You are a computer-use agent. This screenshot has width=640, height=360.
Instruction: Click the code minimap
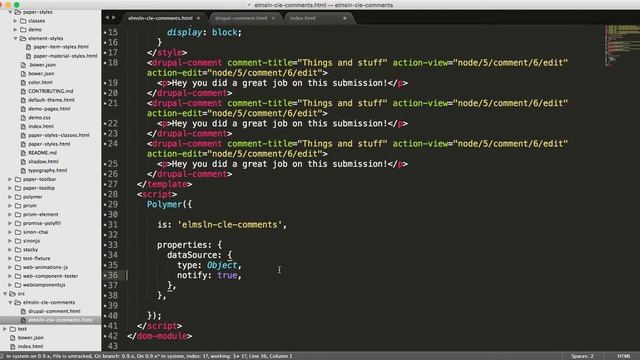pos(622,45)
